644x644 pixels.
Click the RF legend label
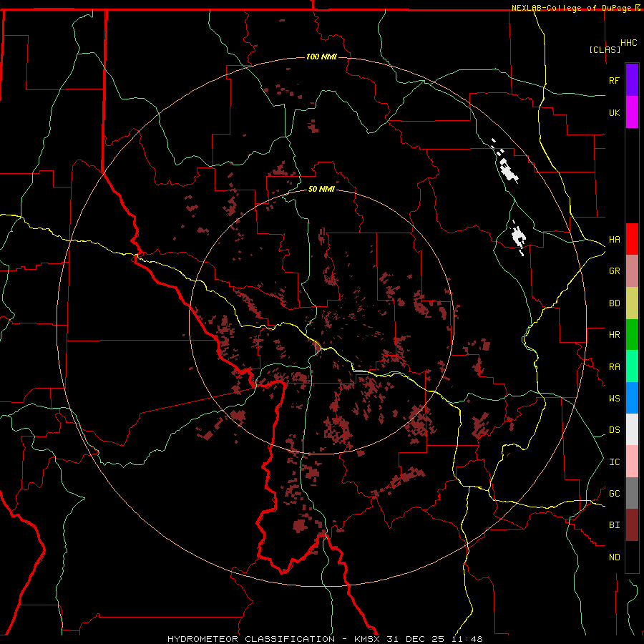(614, 80)
